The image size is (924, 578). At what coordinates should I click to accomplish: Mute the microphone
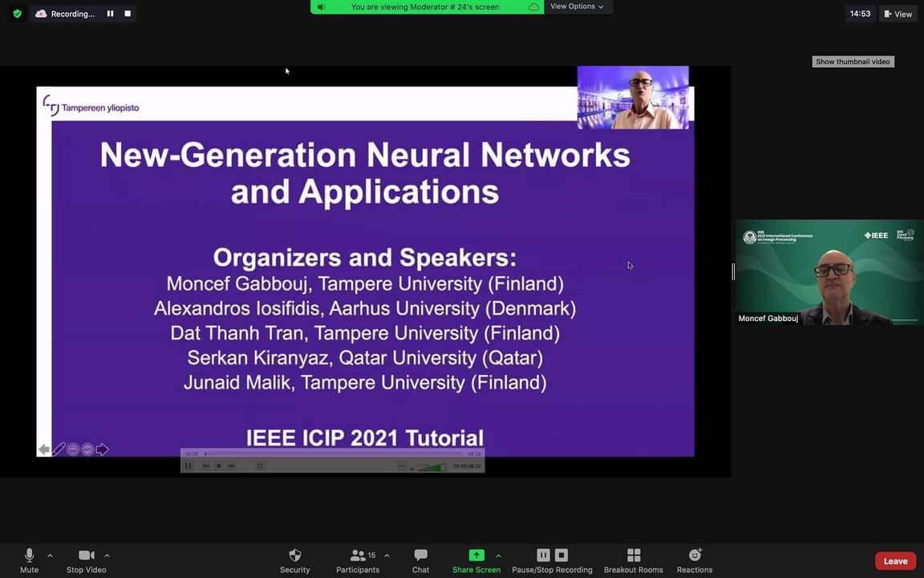29,560
